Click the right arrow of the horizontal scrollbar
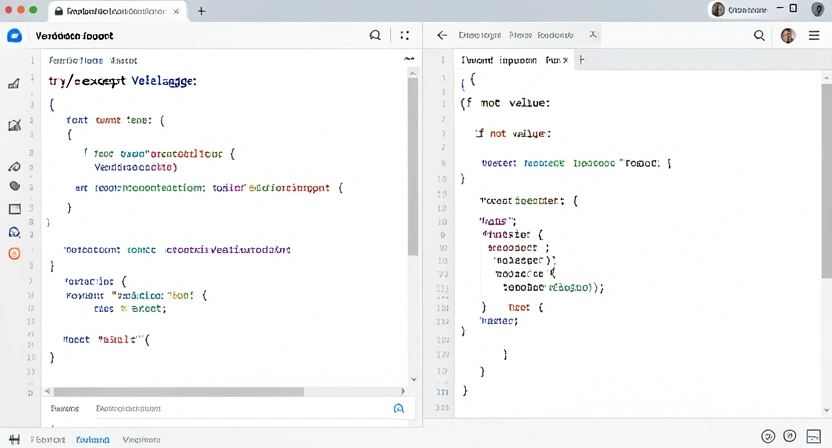This screenshot has height=448, width=832. pos(403,391)
